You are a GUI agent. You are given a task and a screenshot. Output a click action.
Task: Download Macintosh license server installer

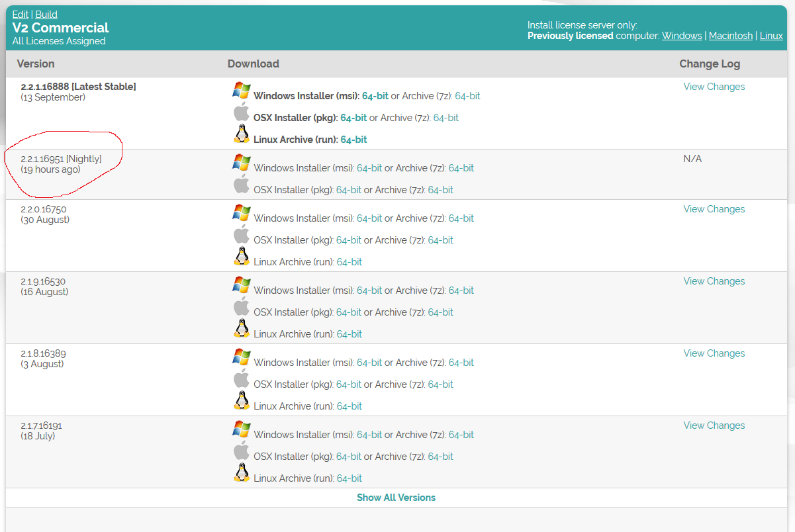730,36
